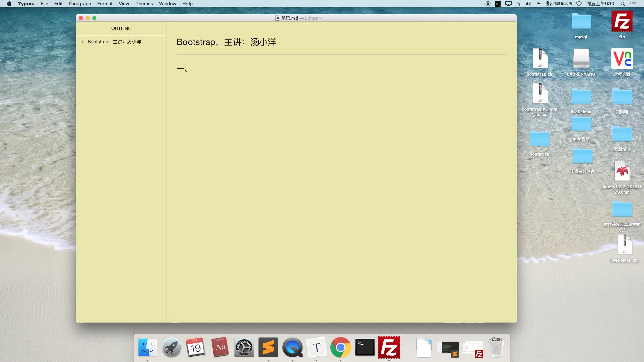Screen dimensions: 644x362
Task: Open Terminal in the Dock
Action: coord(365,347)
